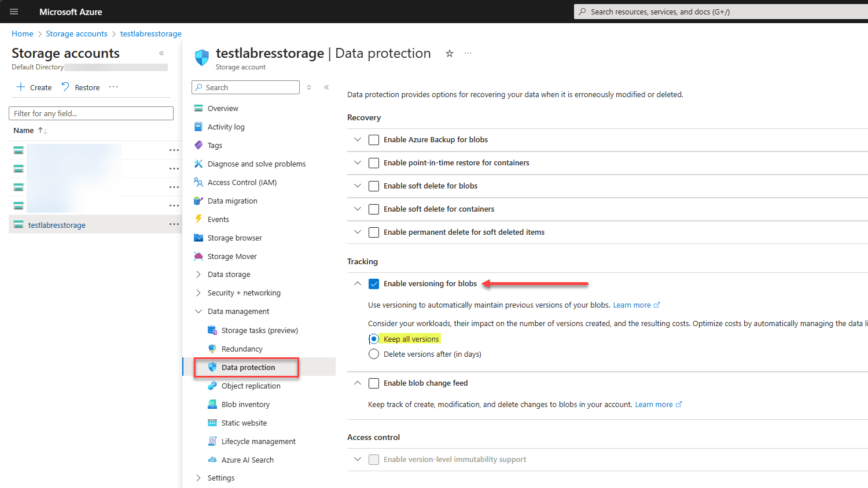Click the Diagnose and solve problems icon

(198, 164)
